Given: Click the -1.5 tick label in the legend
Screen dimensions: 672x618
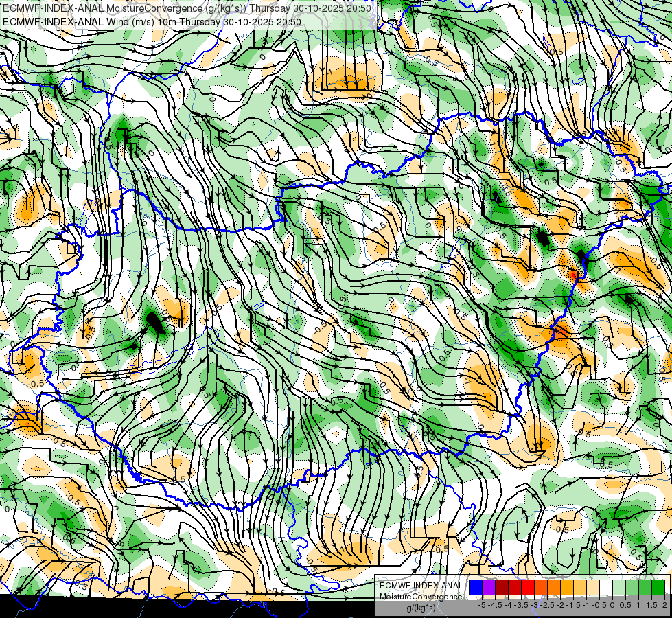Looking at the screenshot, I should coord(573,605).
